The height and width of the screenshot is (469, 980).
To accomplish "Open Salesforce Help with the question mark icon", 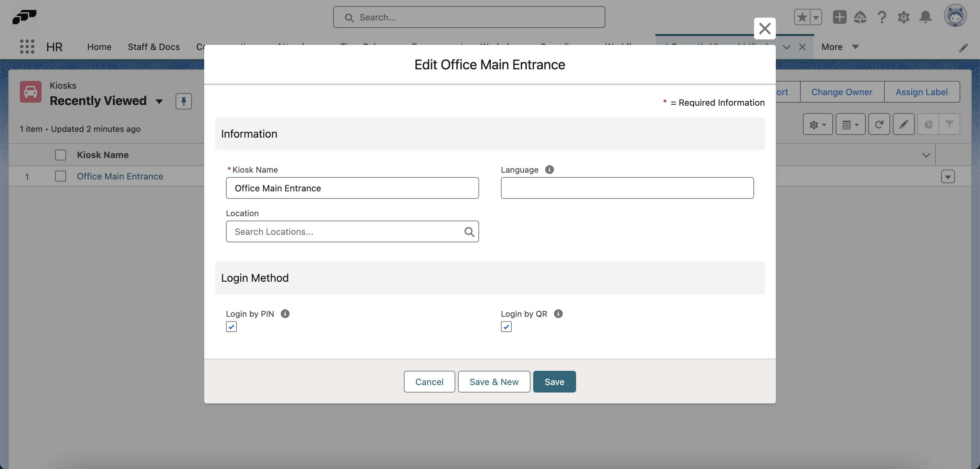I will pos(882,17).
